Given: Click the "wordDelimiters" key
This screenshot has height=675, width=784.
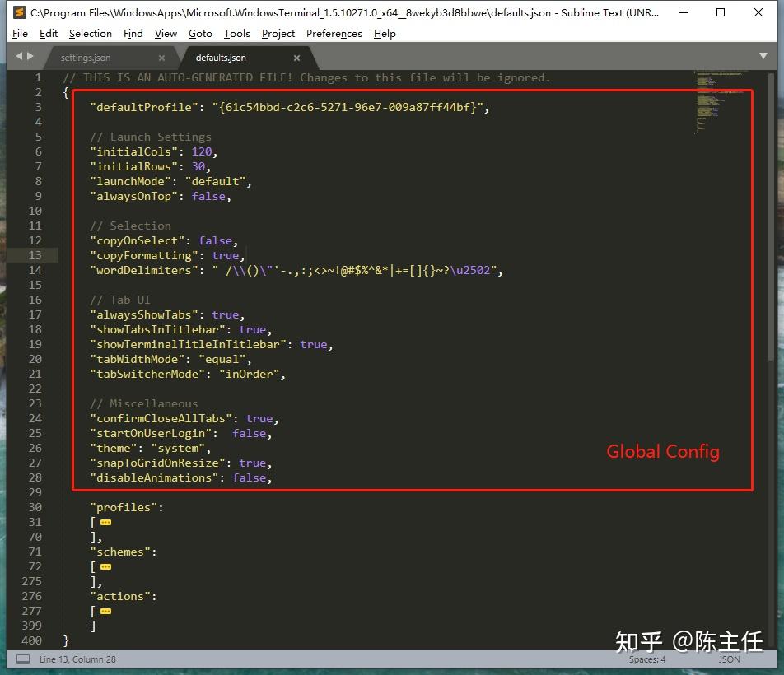Looking at the screenshot, I should [x=144, y=270].
